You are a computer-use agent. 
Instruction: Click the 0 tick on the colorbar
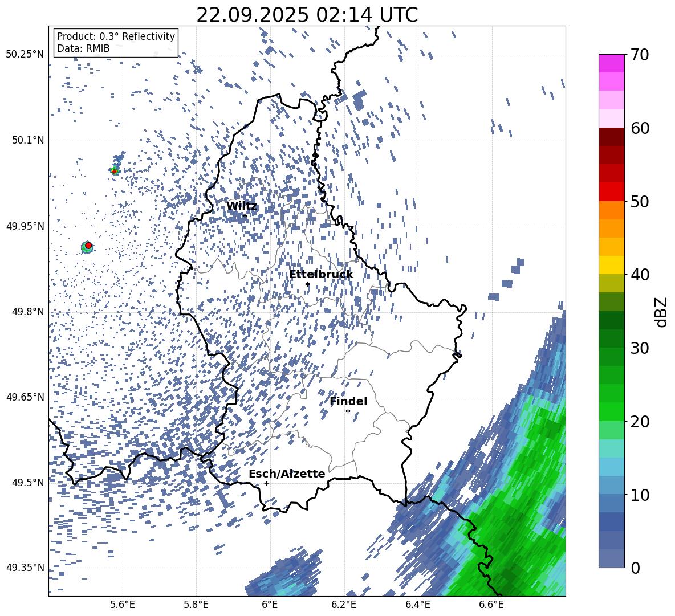(x=635, y=568)
